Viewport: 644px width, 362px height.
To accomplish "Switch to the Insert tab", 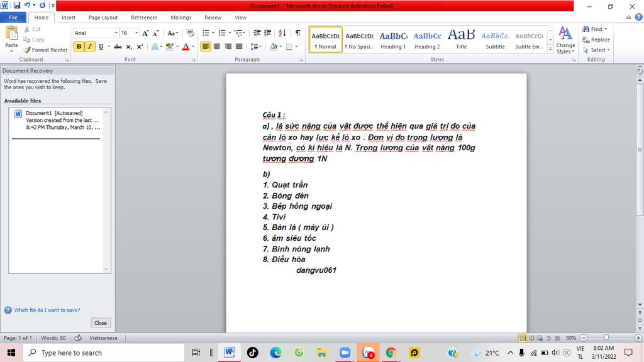I will pos(68,17).
